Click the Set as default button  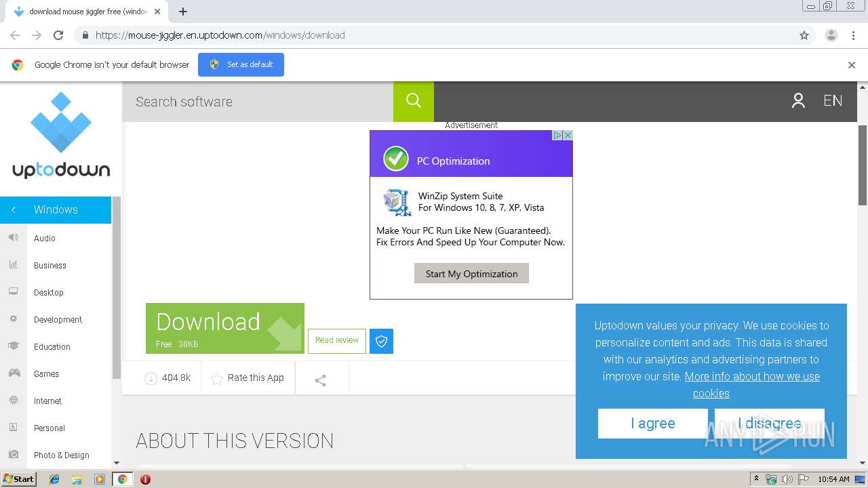tap(241, 64)
